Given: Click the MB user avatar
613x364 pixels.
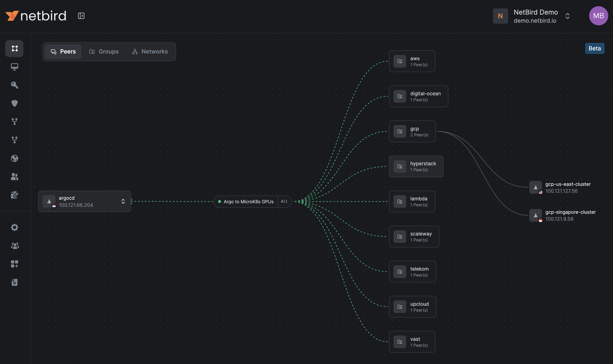Looking at the screenshot, I should [x=598, y=16].
